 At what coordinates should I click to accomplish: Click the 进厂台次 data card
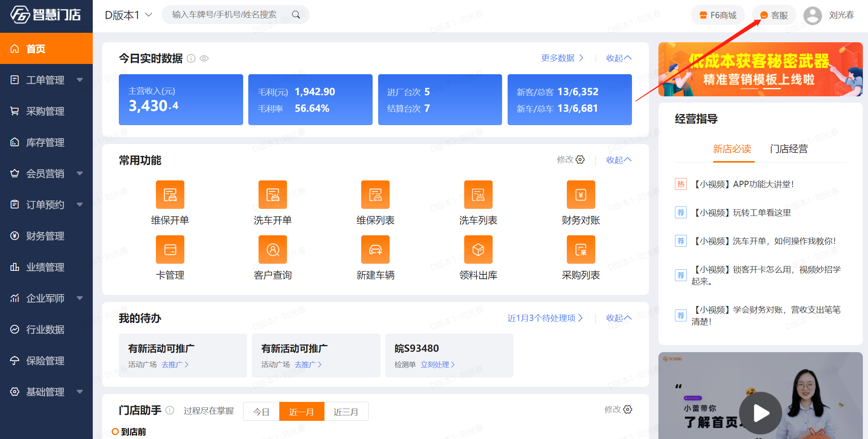click(440, 99)
